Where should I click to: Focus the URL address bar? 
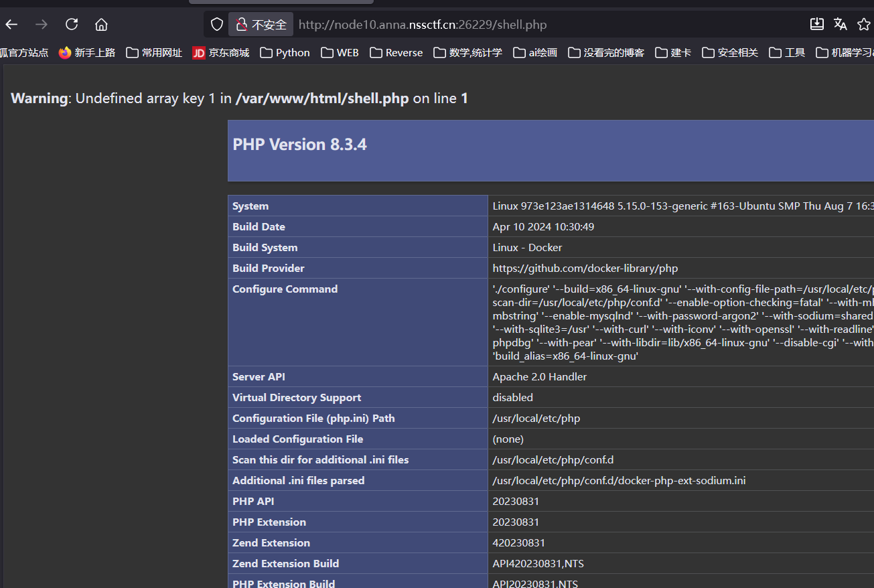(x=423, y=25)
